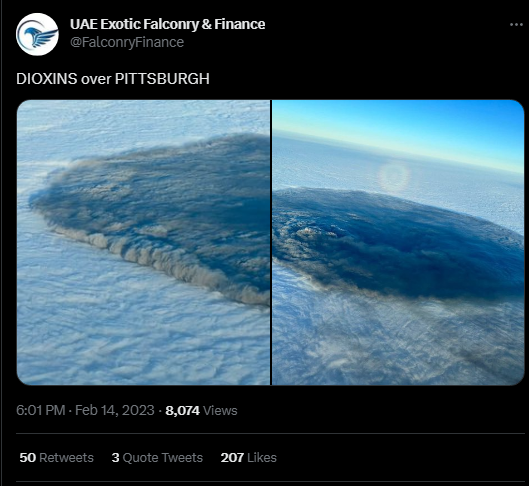Show the 3 Quote Tweets list
This screenshot has height=486, width=529.
click(157, 458)
